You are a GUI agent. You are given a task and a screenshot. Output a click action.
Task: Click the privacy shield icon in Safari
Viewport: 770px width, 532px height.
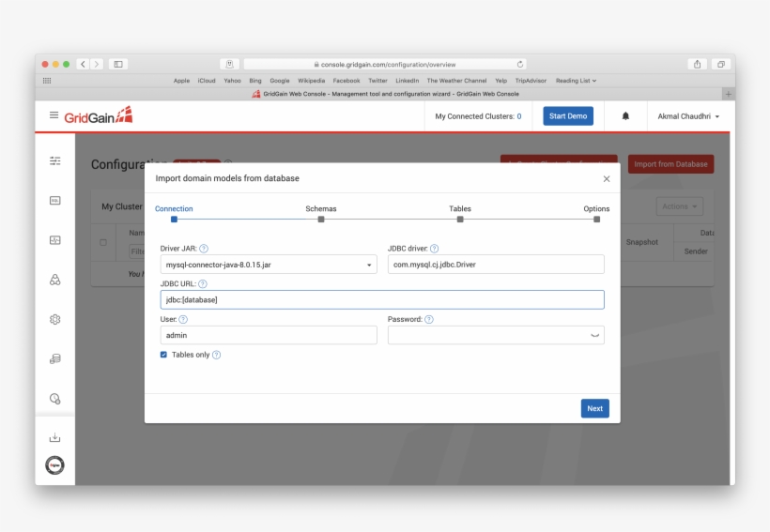229,65
